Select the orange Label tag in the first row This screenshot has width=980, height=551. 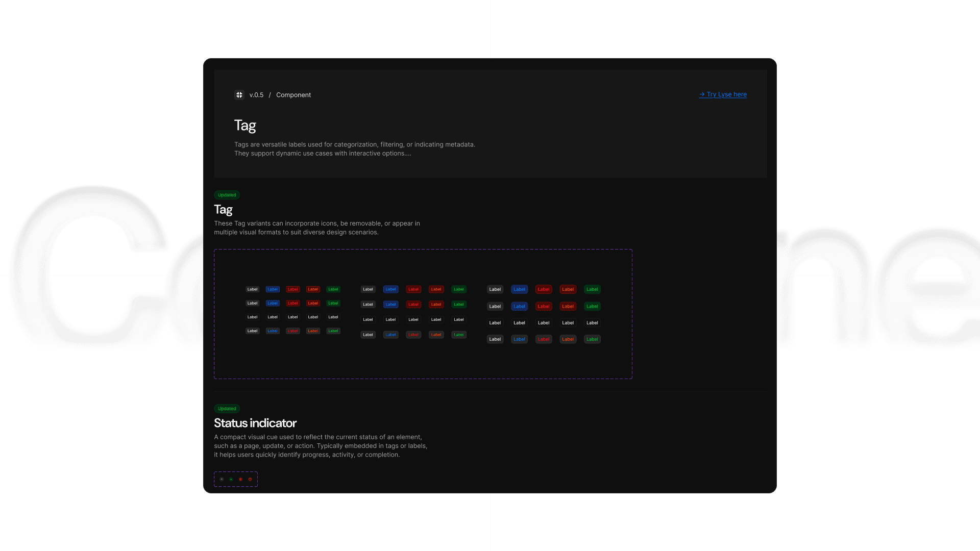(x=313, y=289)
